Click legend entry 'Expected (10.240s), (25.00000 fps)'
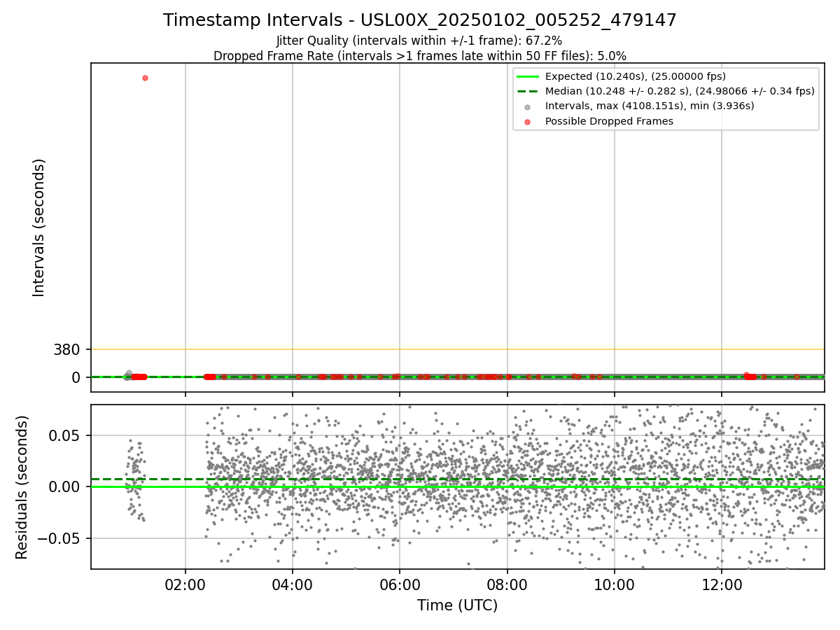Image resolution: width=840 pixels, height=630 pixels. click(636, 76)
